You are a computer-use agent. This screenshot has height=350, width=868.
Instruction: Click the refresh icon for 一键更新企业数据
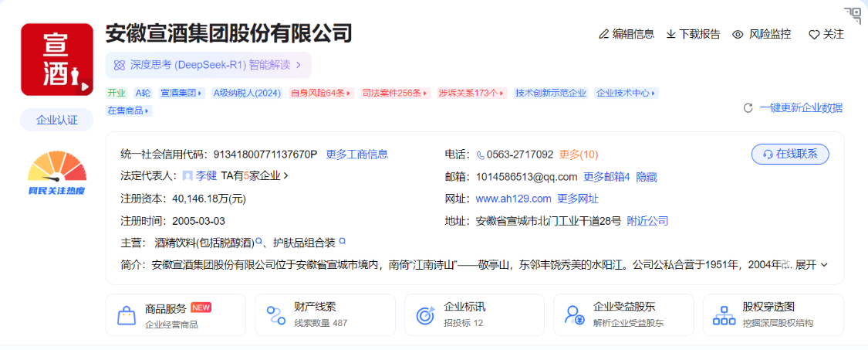748,108
